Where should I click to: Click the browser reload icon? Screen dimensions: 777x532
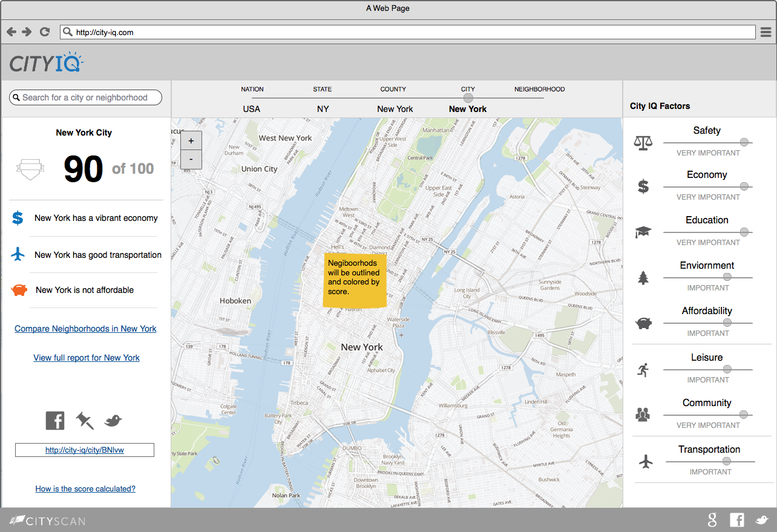[44, 32]
